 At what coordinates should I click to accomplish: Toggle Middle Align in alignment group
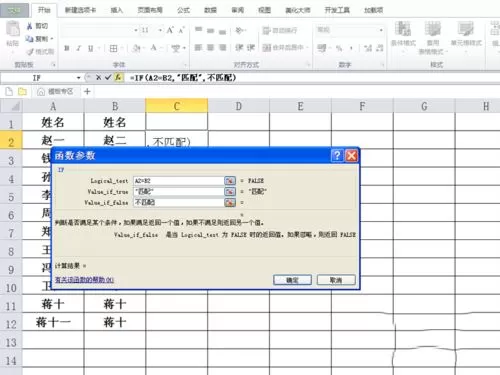(x=210, y=30)
